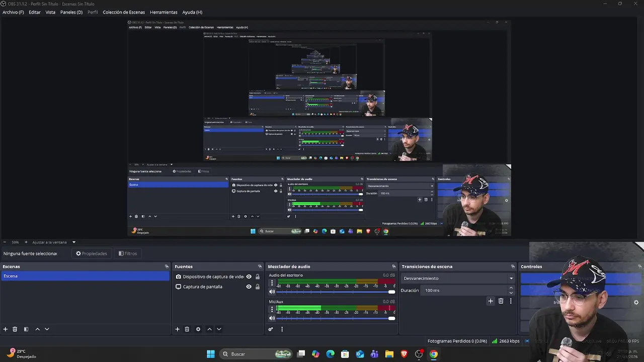This screenshot has width=644, height=362.
Task: Select Dispositivo de captura de video row
Action: (x=217, y=277)
